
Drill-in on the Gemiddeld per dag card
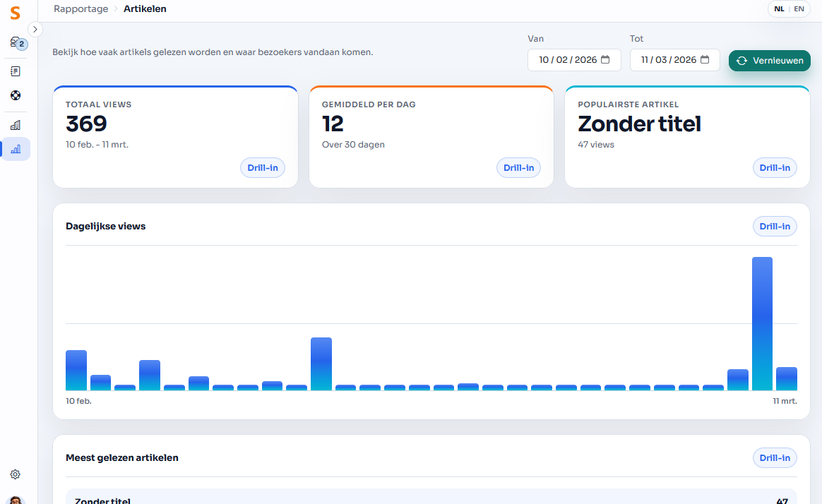click(x=518, y=168)
